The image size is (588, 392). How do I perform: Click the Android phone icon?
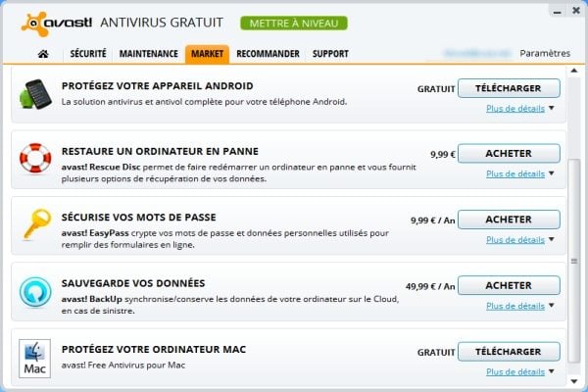(35, 96)
